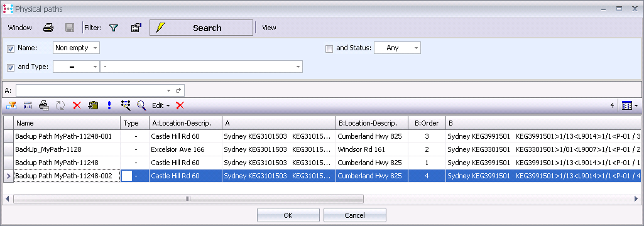This screenshot has width=644, height=226.
Task: Click the white Type cell in selected row
Action: [128, 176]
